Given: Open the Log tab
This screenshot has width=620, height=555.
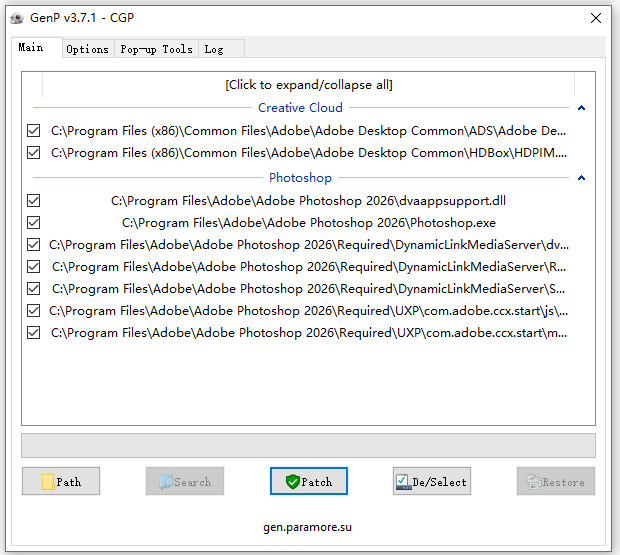Looking at the screenshot, I should click(x=221, y=49).
